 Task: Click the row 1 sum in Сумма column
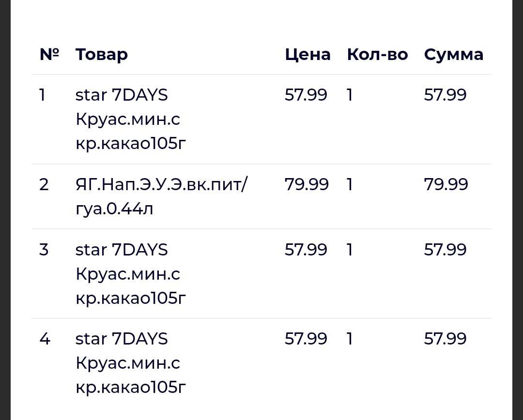click(x=446, y=95)
